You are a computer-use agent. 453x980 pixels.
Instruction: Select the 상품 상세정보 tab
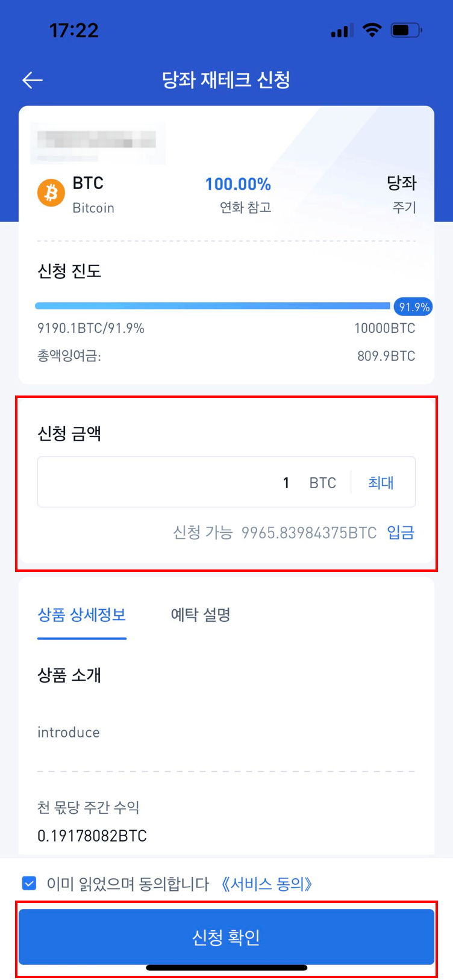pyautogui.click(x=82, y=615)
